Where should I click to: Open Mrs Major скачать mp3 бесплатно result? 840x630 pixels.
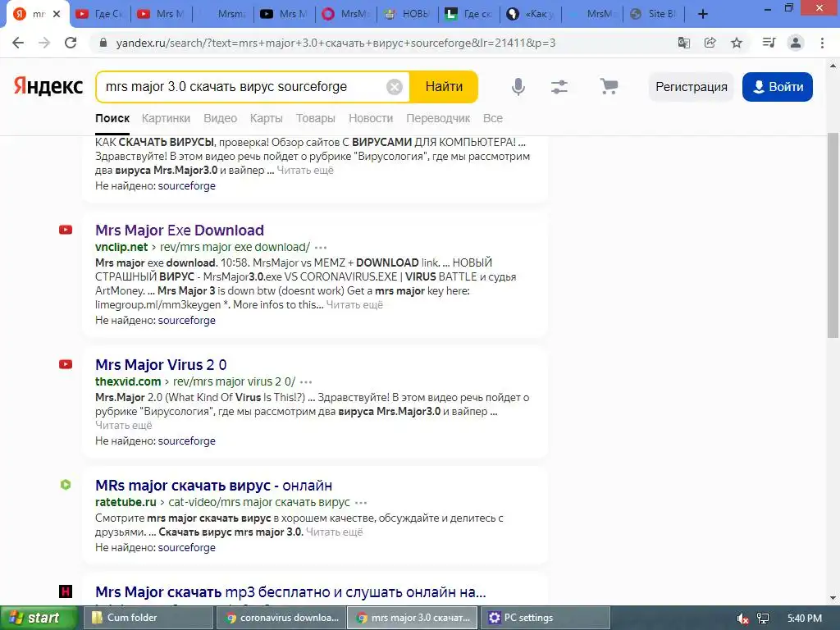pos(290,592)
